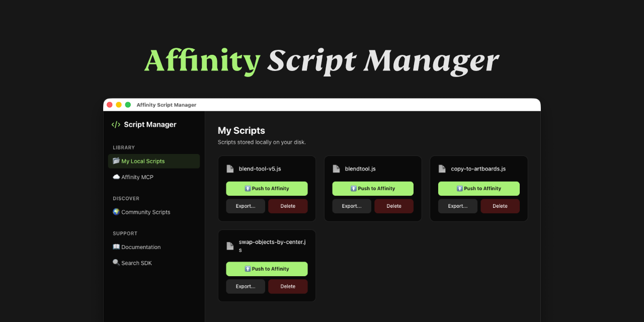Image resolution: width=644 pixels, height=322 pixels.
Task: Click the file icon on blend-tool-v5.js card
Action: click(230, 169)
